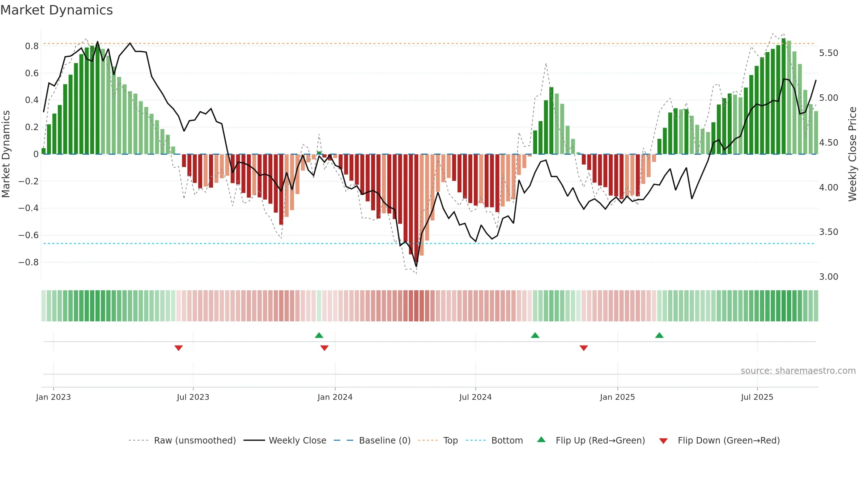Screen dimensions: 868x488
Task: Toggle the Bottom legend entry
Action: 494,440
